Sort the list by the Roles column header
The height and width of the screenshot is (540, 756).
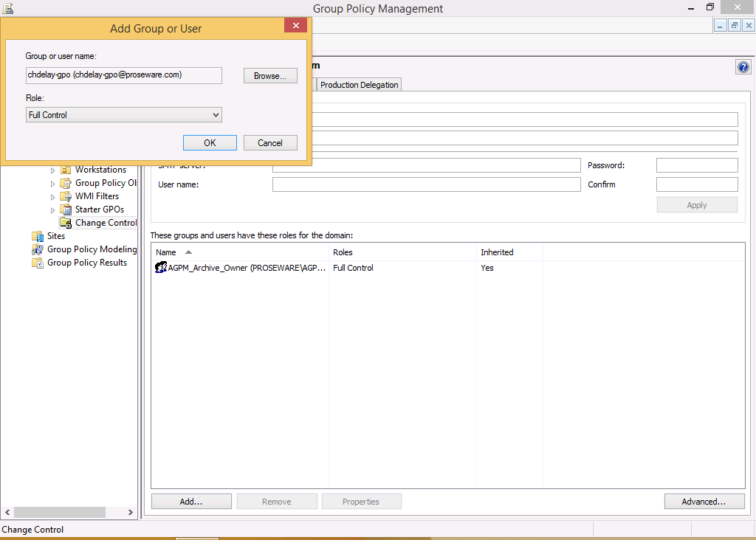pyautogui.click(x=402, y=252)
